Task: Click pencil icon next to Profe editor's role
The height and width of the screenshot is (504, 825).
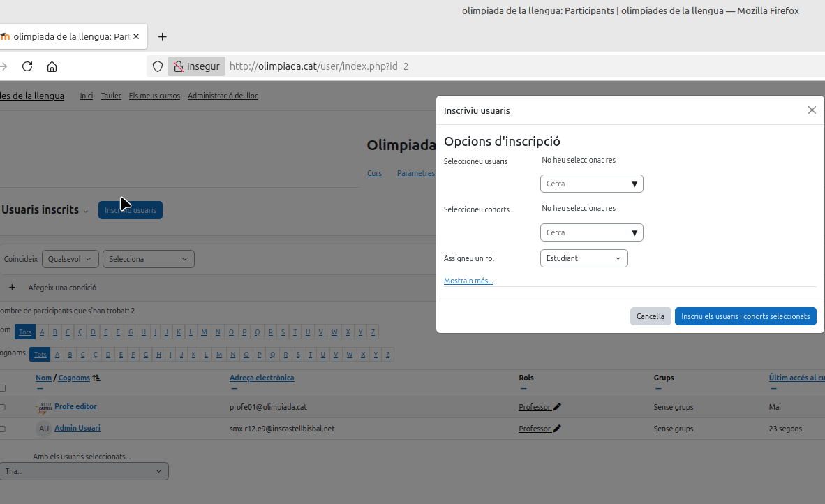Action: point(557,407)
